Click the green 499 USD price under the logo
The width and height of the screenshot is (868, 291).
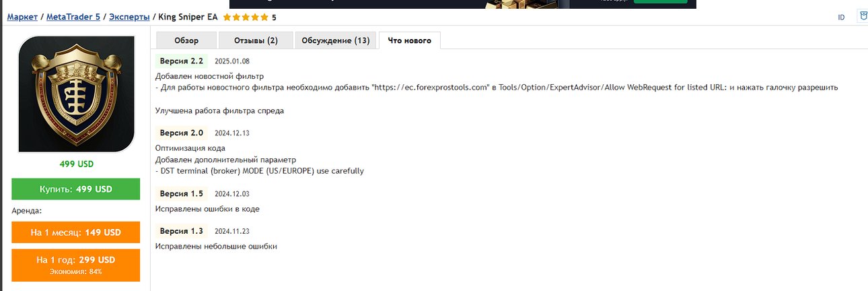(75, 164)
